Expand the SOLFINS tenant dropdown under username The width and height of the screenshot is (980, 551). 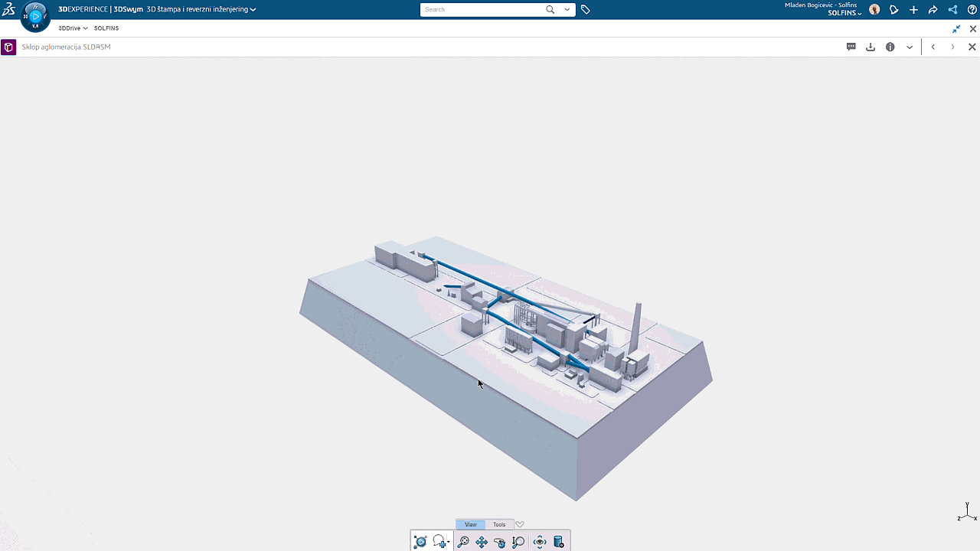844,14
